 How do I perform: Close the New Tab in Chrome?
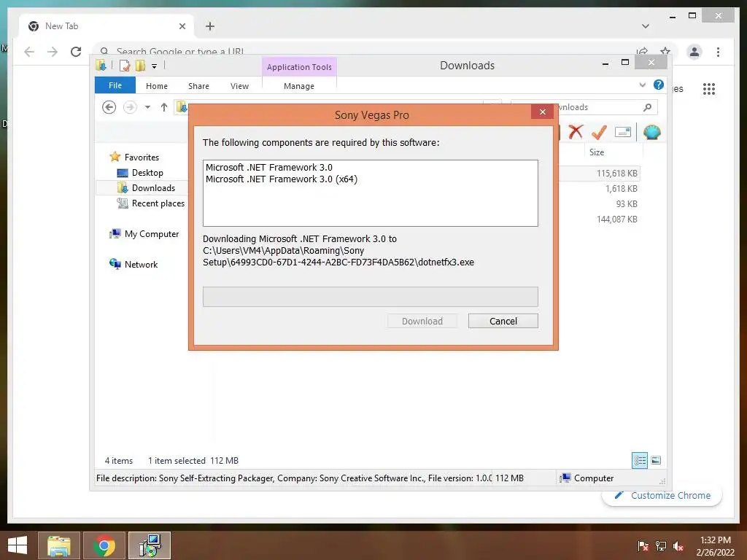click(182, 26)
